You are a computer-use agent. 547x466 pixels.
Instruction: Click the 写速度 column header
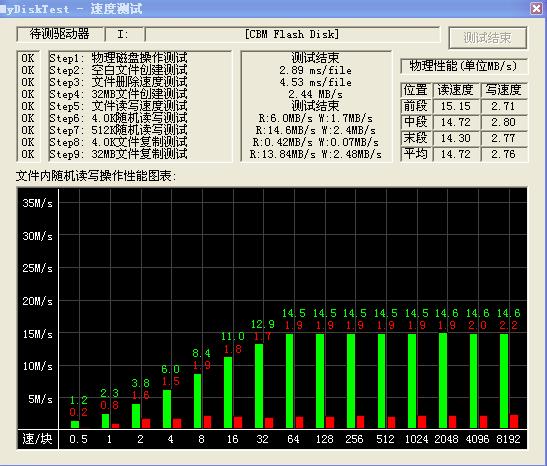[503, 90]
